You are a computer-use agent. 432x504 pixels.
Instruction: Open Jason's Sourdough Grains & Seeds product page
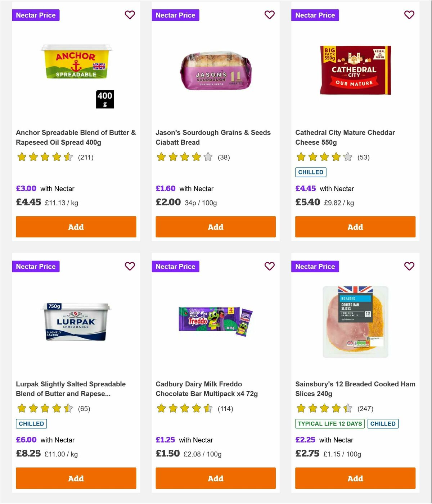[212, 137]
